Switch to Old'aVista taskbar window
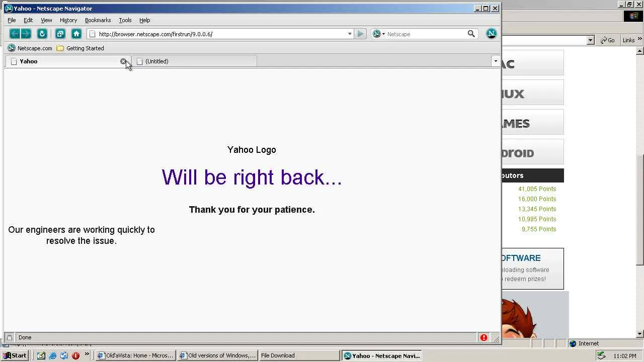Image resolution: width=644 pixels, height=362 pixels. point(136,355)
